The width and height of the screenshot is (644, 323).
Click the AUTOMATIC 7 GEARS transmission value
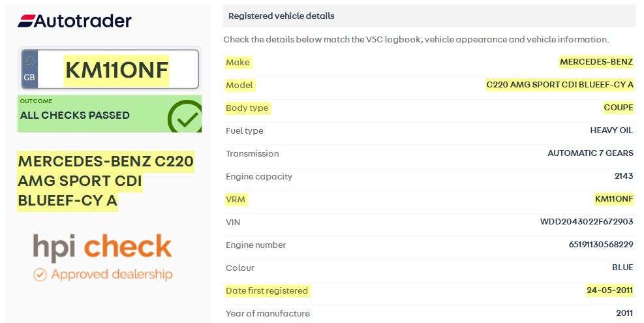[590, 153]
